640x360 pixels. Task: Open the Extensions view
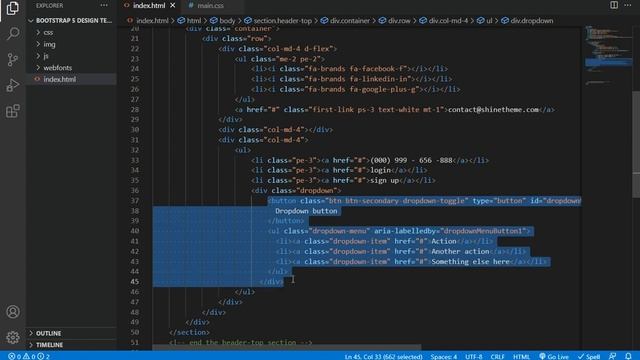pyautogui.click(x=13, y=111)
